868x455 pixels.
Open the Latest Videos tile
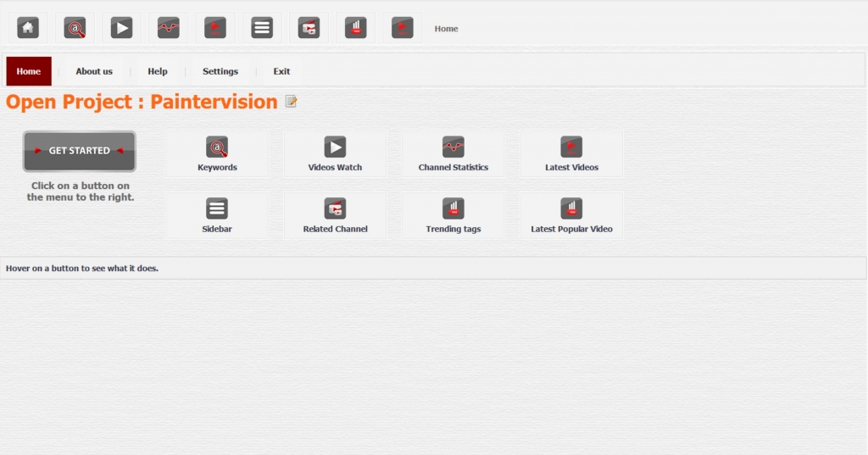pyautogui.click(x=571, y=154)
